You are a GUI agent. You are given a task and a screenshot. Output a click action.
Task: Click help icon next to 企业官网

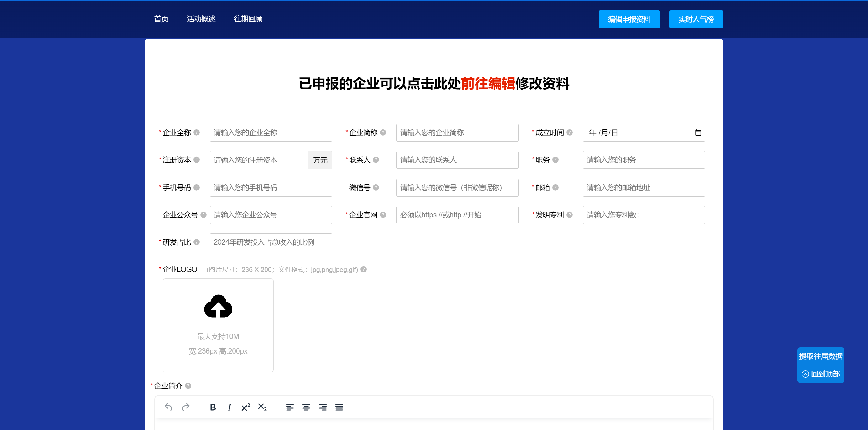pos(383,215)
